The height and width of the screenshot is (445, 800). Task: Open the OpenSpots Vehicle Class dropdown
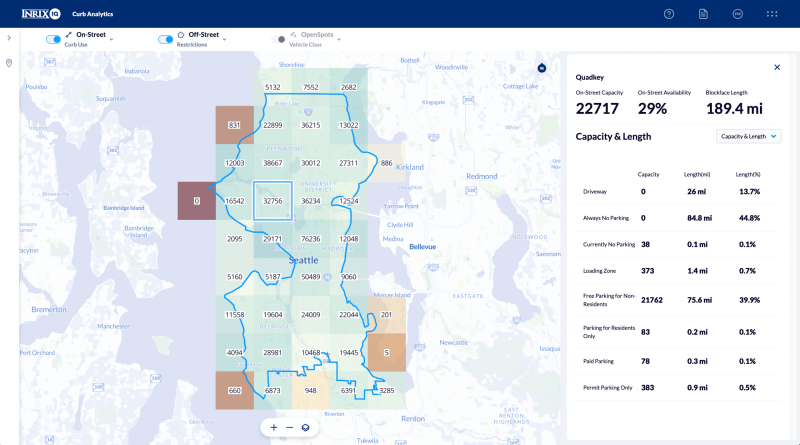(x=339, y=39)
